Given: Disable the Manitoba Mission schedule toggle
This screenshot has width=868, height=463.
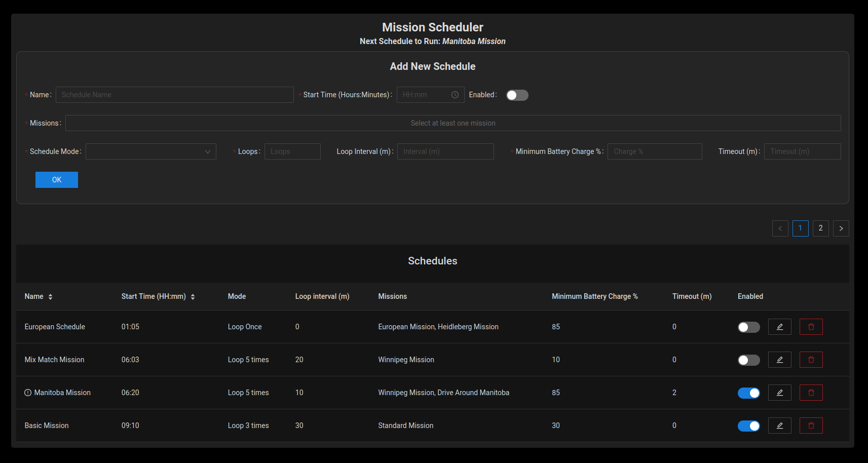Looking at the screenshot, I should click(x=748, y=393).
